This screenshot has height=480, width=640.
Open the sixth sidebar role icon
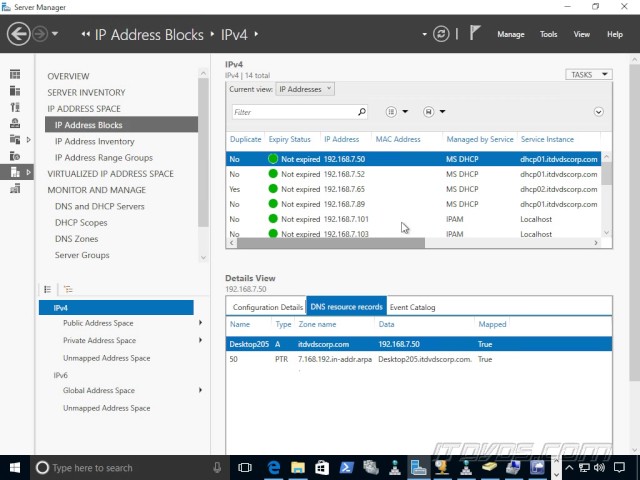pos(15,156)
